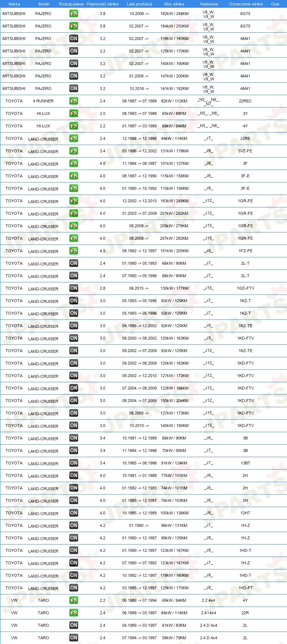Viewport: 287px width, 644px height.
Task: Click the _N5_, _N6_, _N7_ body cell
Action: 208,102
